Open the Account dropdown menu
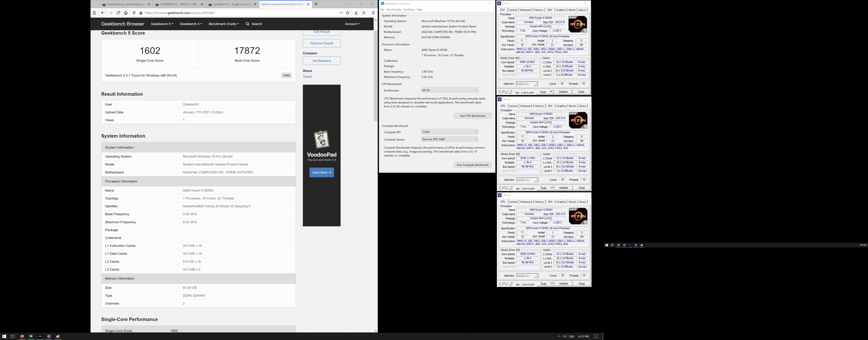Image resolution: width=868 pixels, height=340 pixels. [352, 24]
